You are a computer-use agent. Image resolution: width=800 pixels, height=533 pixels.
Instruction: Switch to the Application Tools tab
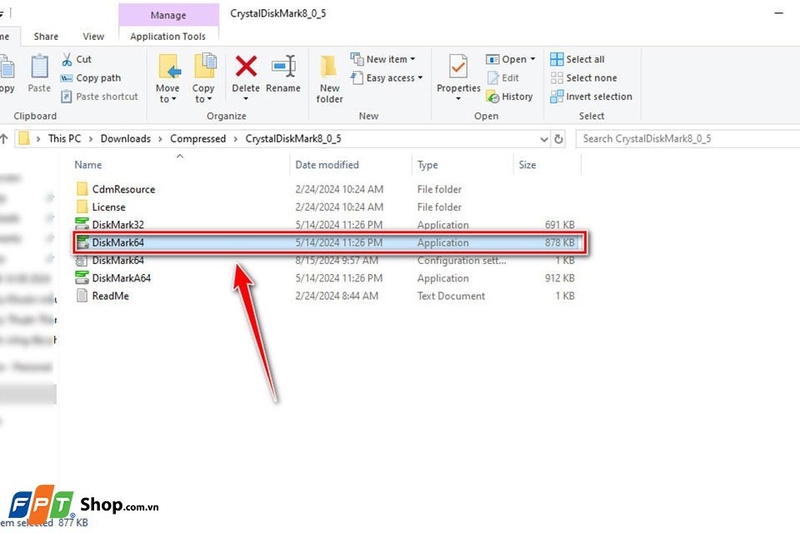pyautogui.click(x=168, y=36)
